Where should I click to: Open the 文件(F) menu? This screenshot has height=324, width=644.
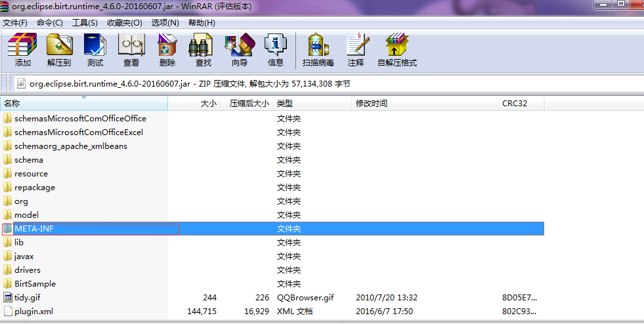[x=15, y=22]
